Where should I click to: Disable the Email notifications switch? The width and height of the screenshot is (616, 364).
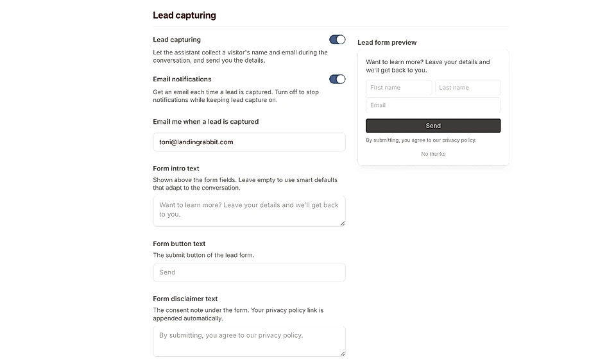click(x=337, y=79)
